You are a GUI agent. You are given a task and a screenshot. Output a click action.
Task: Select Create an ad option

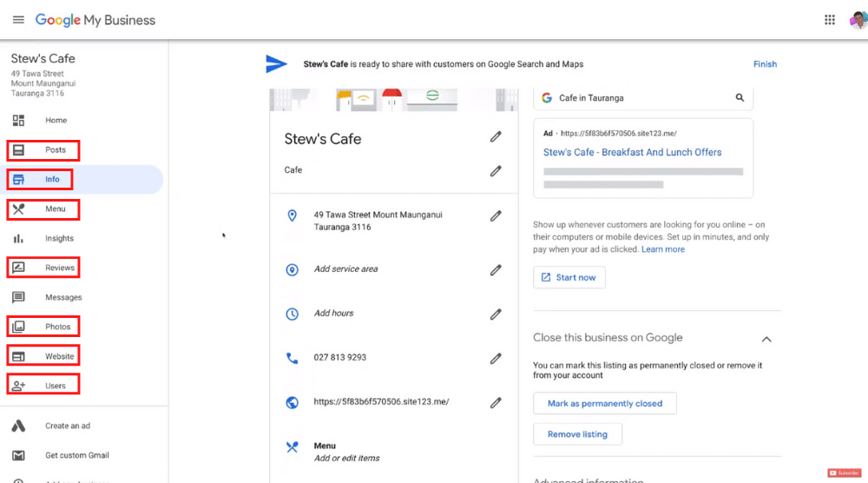pyautogui.click(x=68, y=426)
